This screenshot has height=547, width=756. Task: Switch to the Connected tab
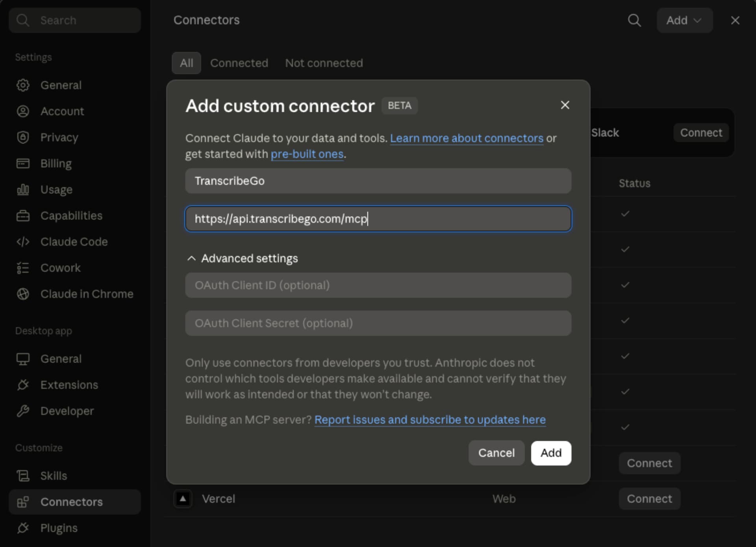point(239,63)
